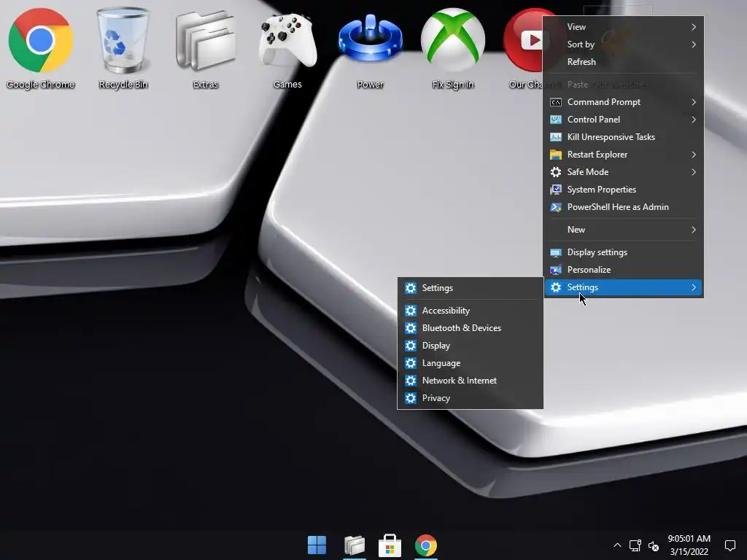The height and width of the screenshot is (560, 747).
Task: Open Microsoft Store from the taskbar
Action: [390, 545]
